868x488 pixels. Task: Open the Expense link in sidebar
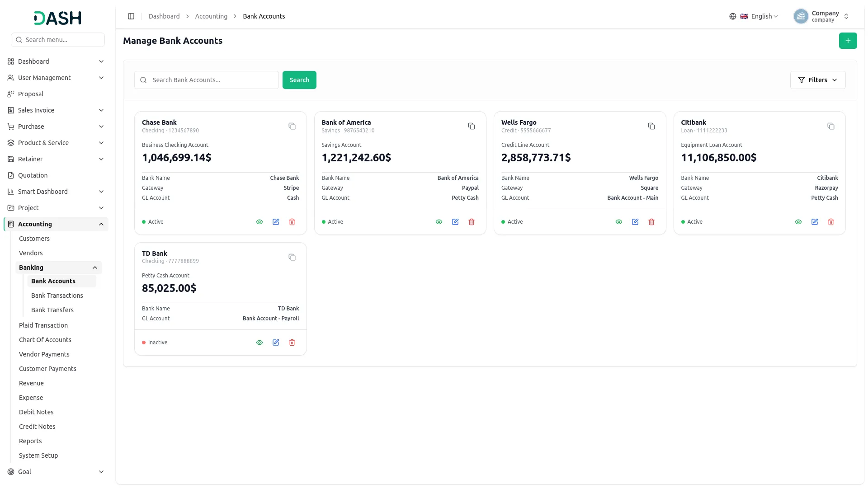[x=31, y=398]
